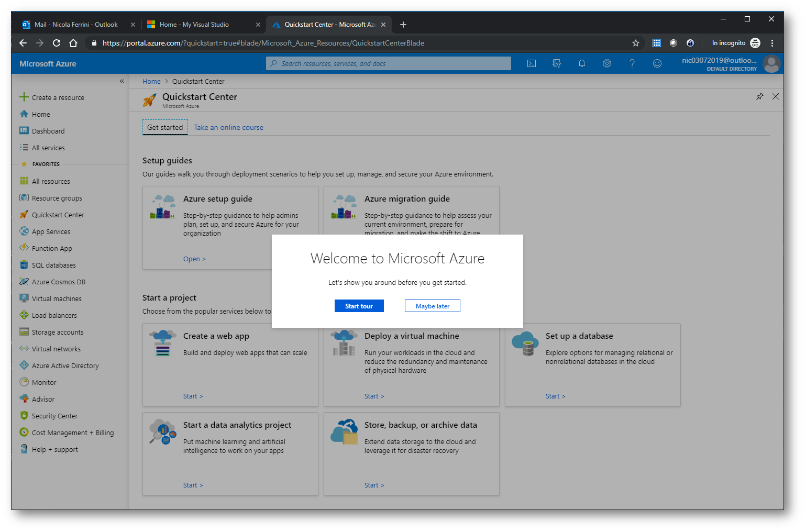
Task: Click the Load balancers diamond icon
Action: pyautogui.click(x=24, y=315)
